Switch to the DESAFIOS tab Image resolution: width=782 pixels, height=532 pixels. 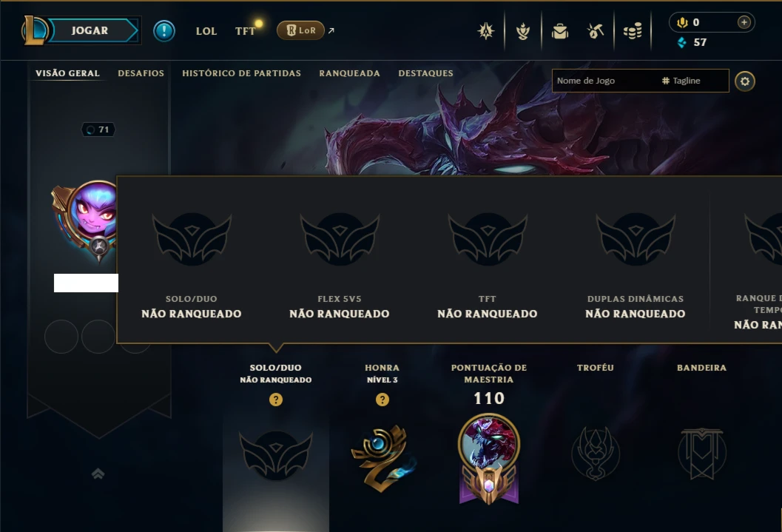point(141,73)
